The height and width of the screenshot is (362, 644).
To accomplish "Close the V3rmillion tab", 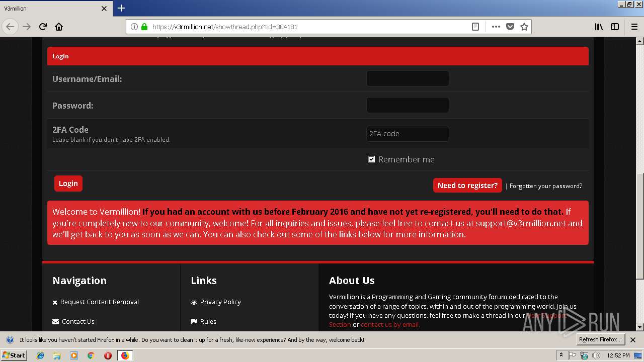I will coord(104,9).
